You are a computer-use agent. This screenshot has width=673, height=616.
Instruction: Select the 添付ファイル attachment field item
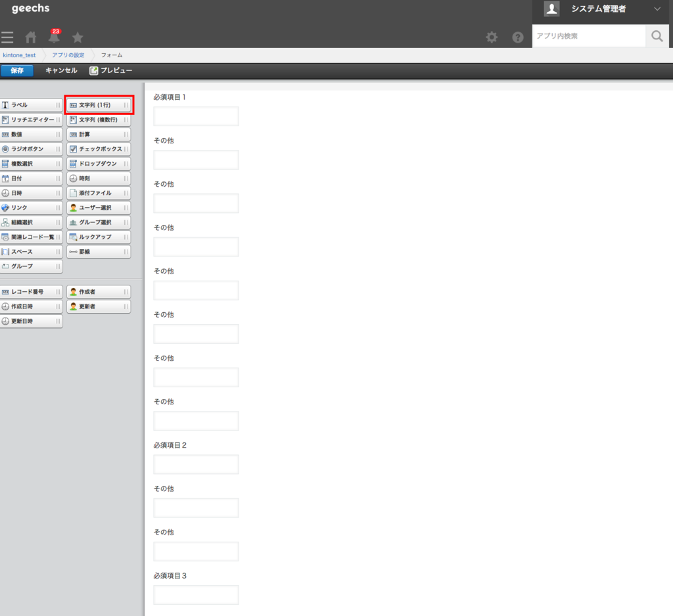[99, 193]
